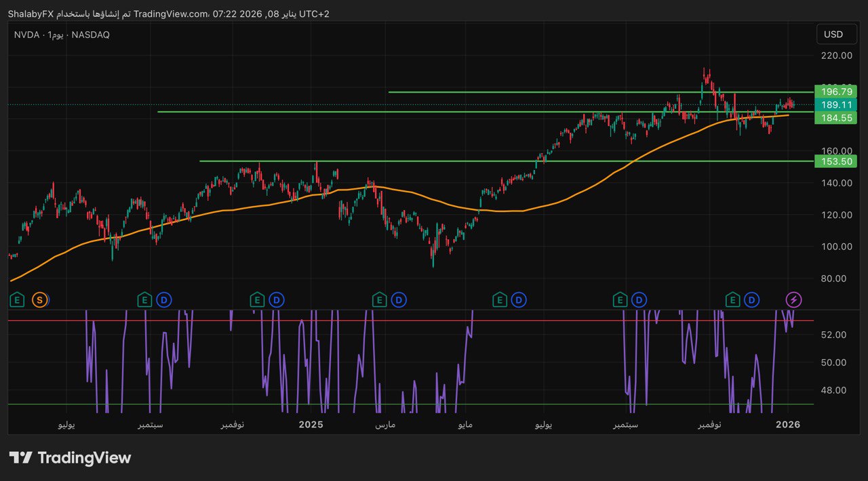The width and height of the screenshot is (868, 481).
Task: Click the orange S stock split icon
Action: coord(39,299)
